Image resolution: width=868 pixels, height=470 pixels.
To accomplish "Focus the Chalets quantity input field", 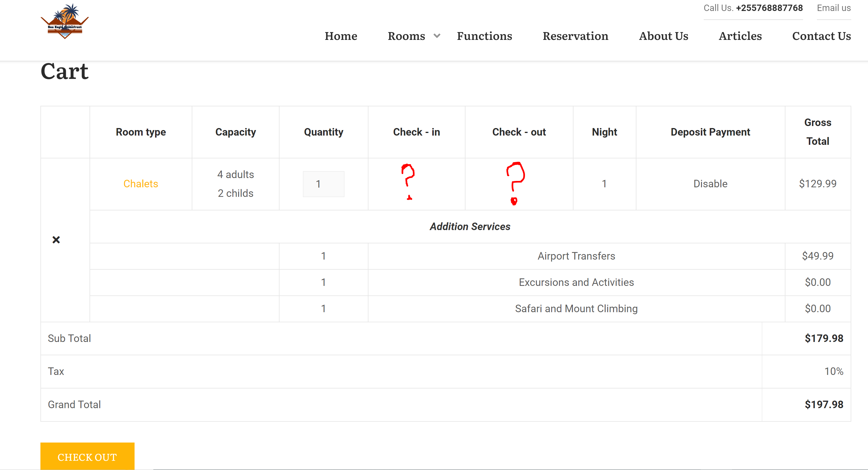I will click(x=323, y=184).
